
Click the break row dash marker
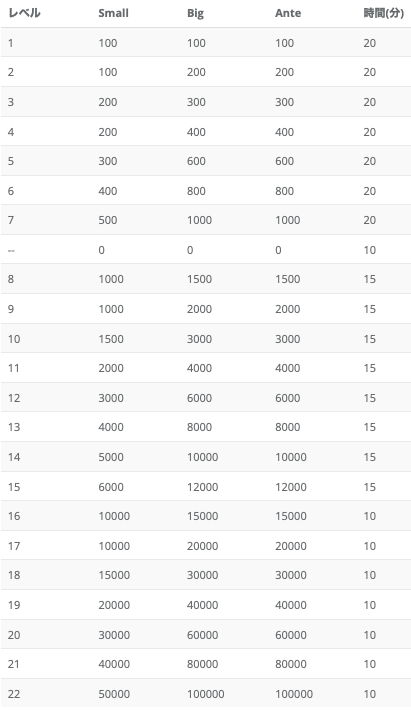[x=11, y=250]
